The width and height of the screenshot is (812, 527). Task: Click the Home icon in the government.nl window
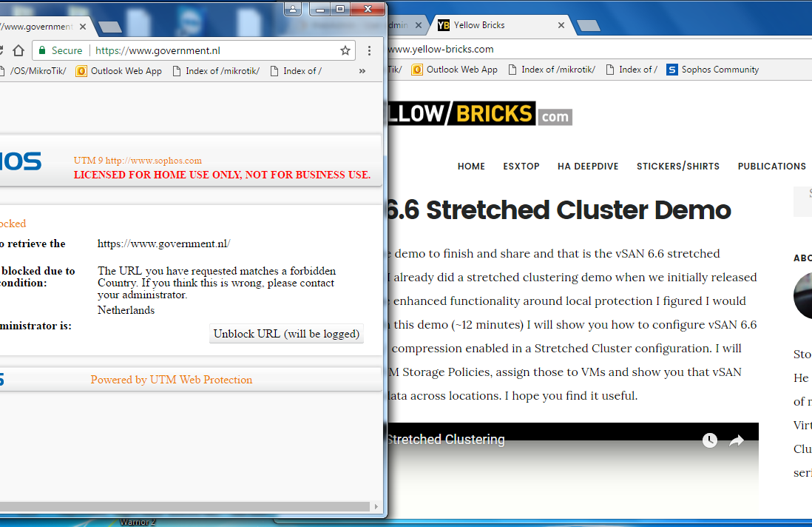click(18, 50)
